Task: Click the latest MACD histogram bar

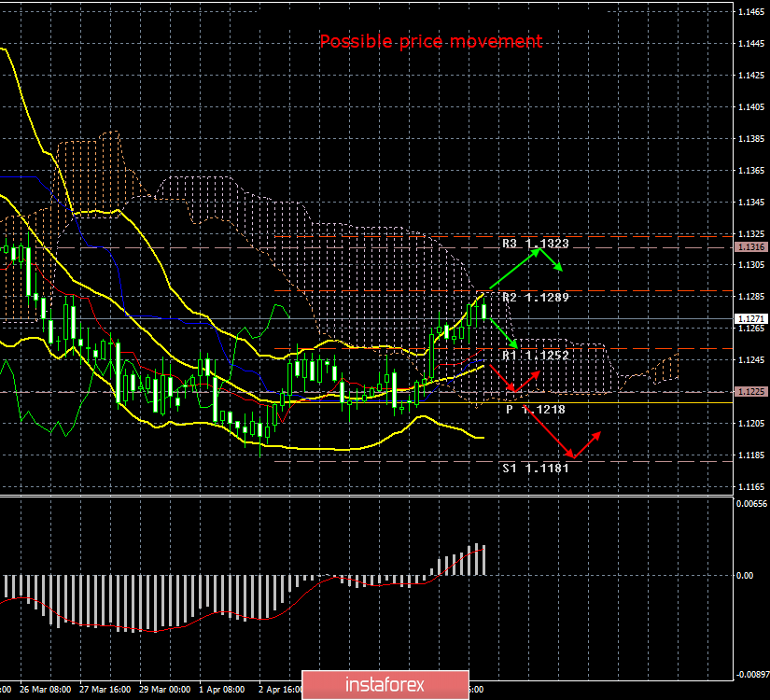Action: [484, 560]
